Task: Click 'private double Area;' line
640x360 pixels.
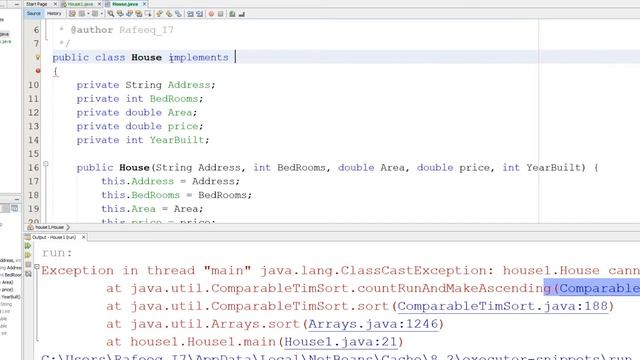Action: click(137, 112)
